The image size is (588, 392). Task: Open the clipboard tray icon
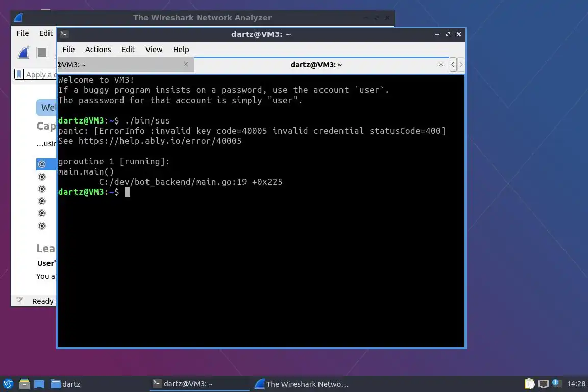529,384
